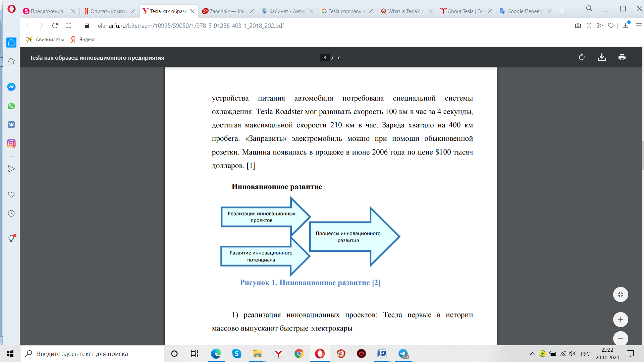The image size is (644, 362).
Task: Close the Zaochnik tab
Action: coord(252,11)
